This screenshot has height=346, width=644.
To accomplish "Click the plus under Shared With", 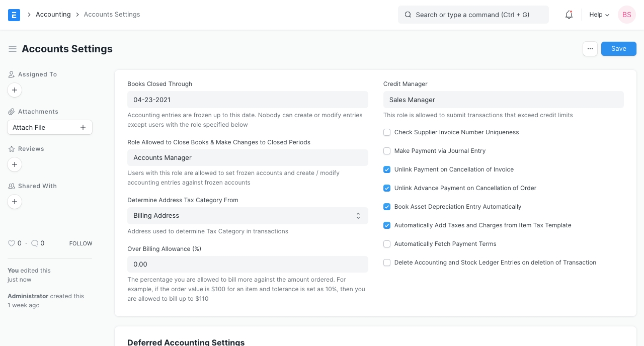I will 15,202.
